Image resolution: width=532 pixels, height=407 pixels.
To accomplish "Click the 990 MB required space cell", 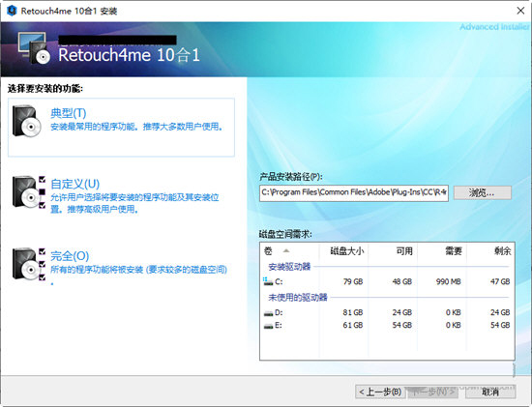I will [x=448, y=281].
